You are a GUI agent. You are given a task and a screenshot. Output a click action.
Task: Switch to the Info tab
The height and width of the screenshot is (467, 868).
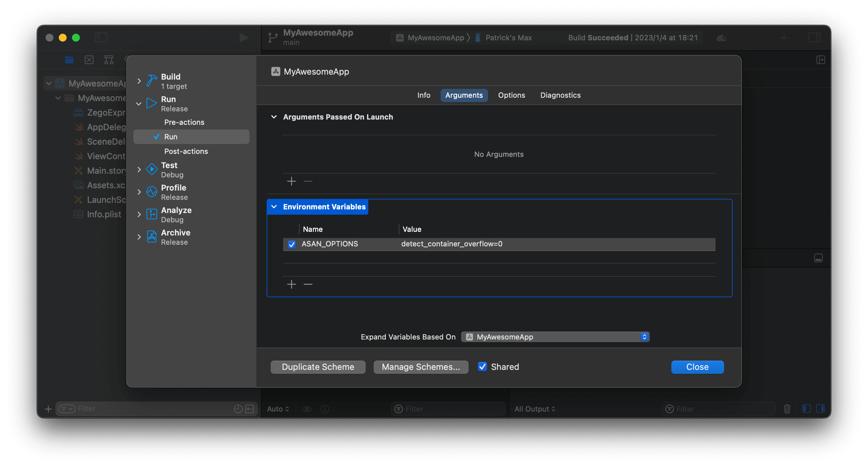pyautogui.click(x=423, y=95)
